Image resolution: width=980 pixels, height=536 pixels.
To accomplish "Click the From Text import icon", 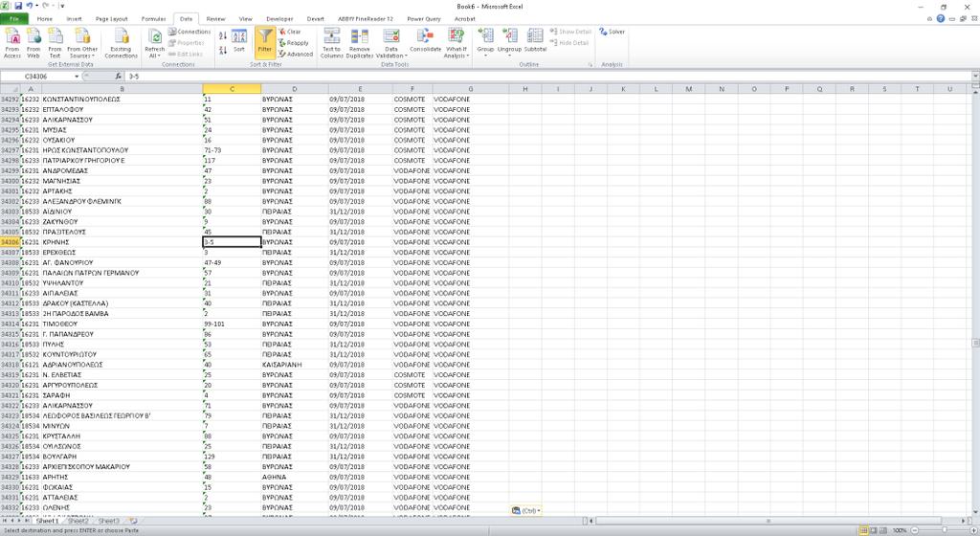I will coord(55,43).
